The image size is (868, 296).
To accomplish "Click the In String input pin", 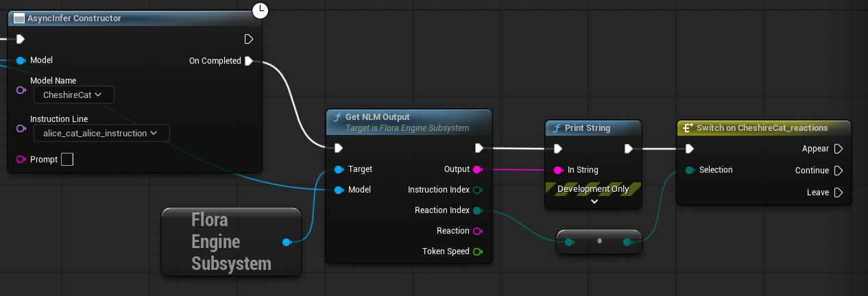I will coord(557,170).
